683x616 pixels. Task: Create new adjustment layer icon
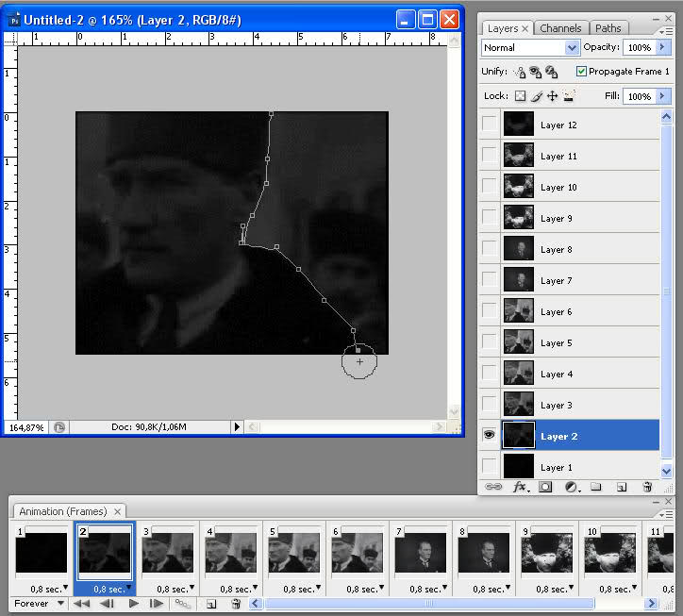[571, 487]
